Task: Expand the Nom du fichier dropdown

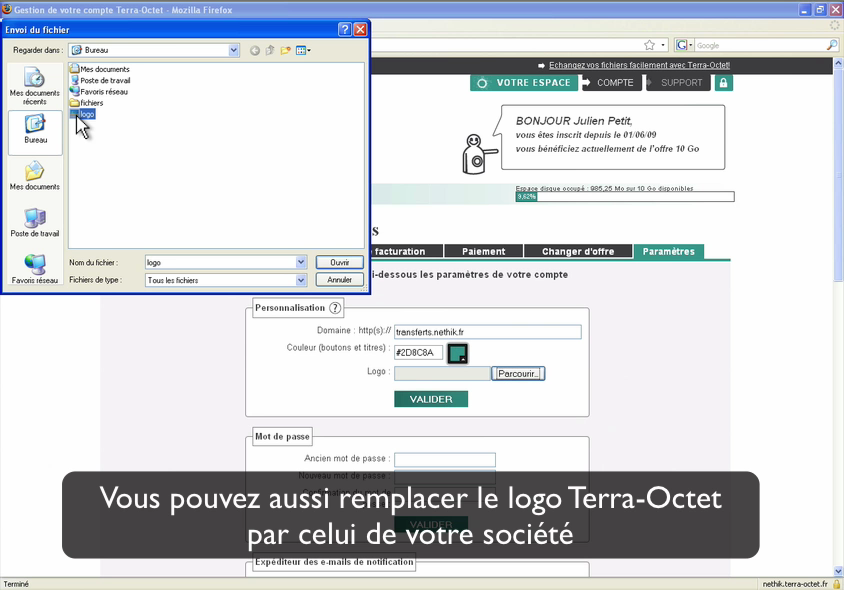Action: coord(301,262)
